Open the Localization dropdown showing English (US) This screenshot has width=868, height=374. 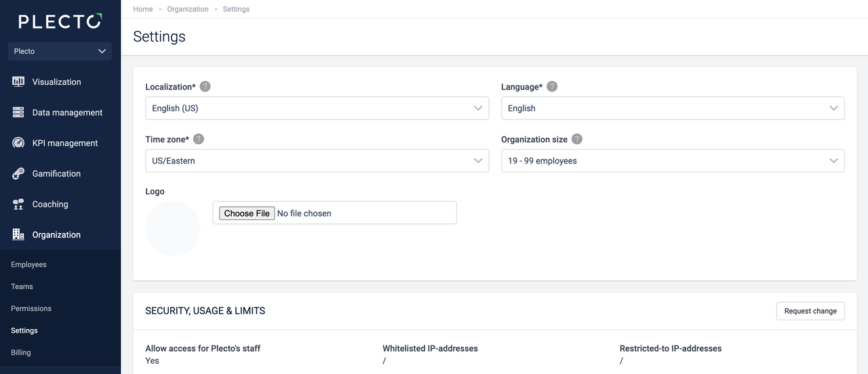click(x=317, y=109)
